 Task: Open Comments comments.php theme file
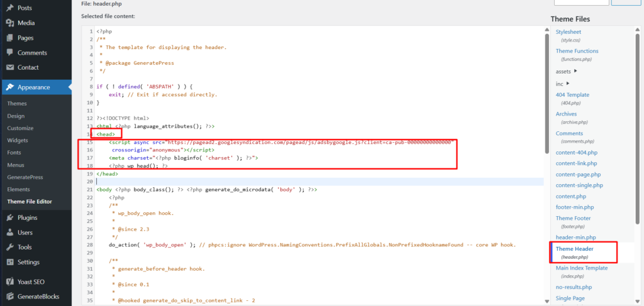pos(569,133)
